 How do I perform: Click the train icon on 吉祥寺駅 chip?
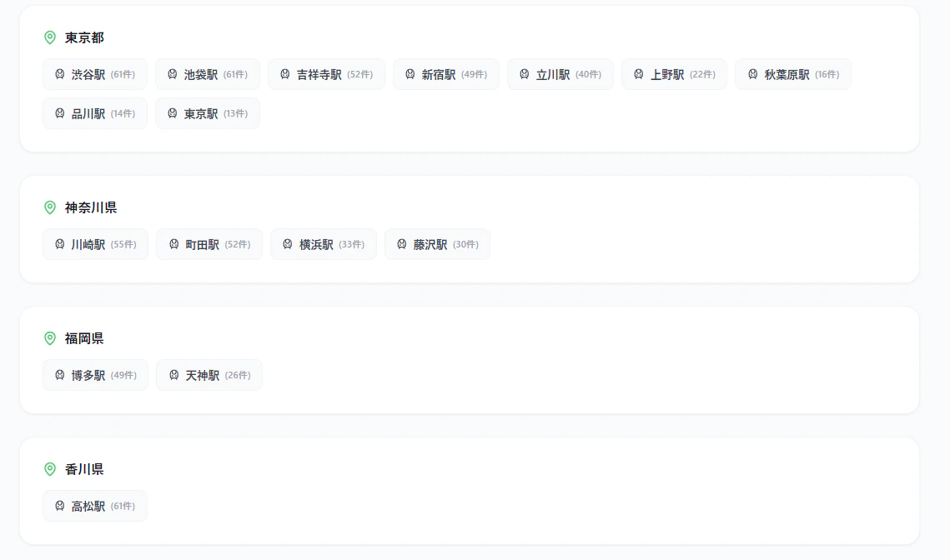pyautogui.click(x=285, y=74)
